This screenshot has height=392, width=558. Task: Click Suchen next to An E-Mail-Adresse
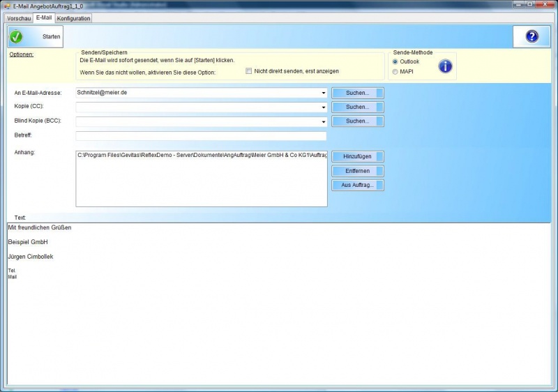coord(357,93)
